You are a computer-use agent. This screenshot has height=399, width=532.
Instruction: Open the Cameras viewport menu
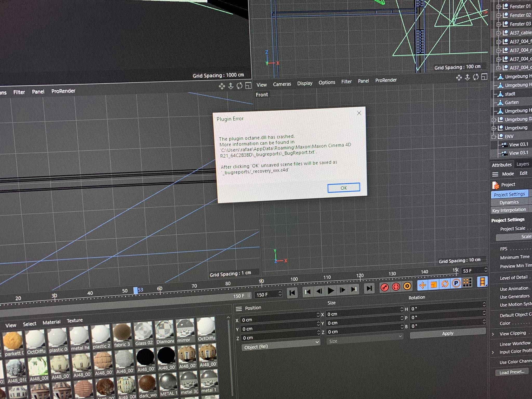(282, 84)
